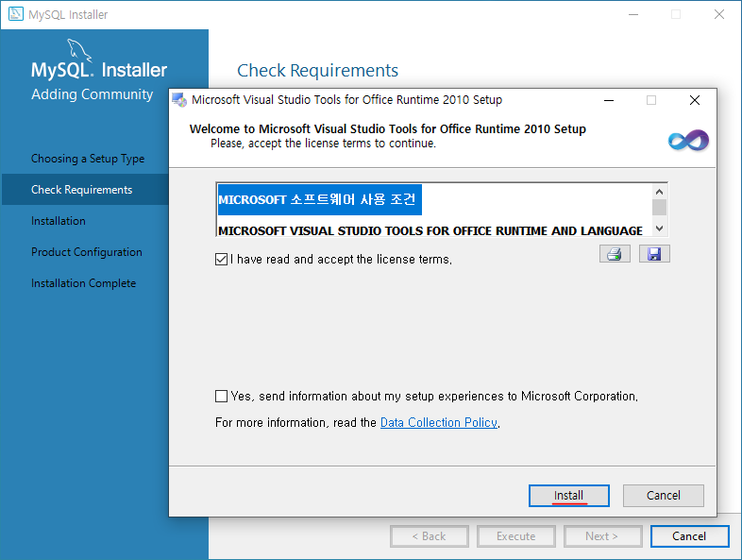Select the 'Installation Complete' sidebar step
The height and width of the screenshot is (560, 742).
[x=84, y=283]
